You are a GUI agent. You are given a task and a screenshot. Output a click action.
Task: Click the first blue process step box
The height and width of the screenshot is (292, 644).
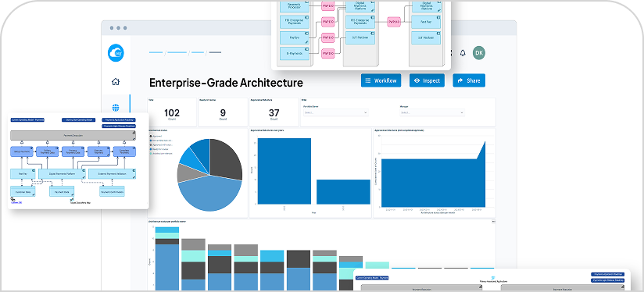(x=21, y=151)
